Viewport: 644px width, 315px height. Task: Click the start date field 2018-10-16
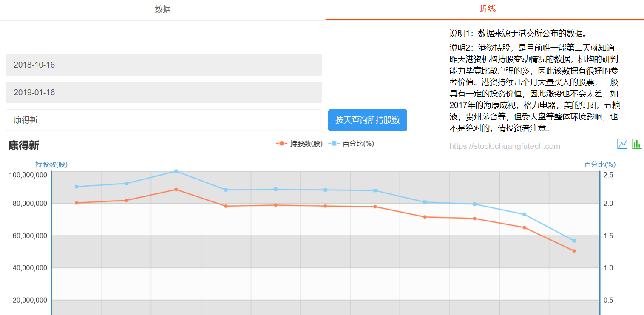[x=164, y=65]
